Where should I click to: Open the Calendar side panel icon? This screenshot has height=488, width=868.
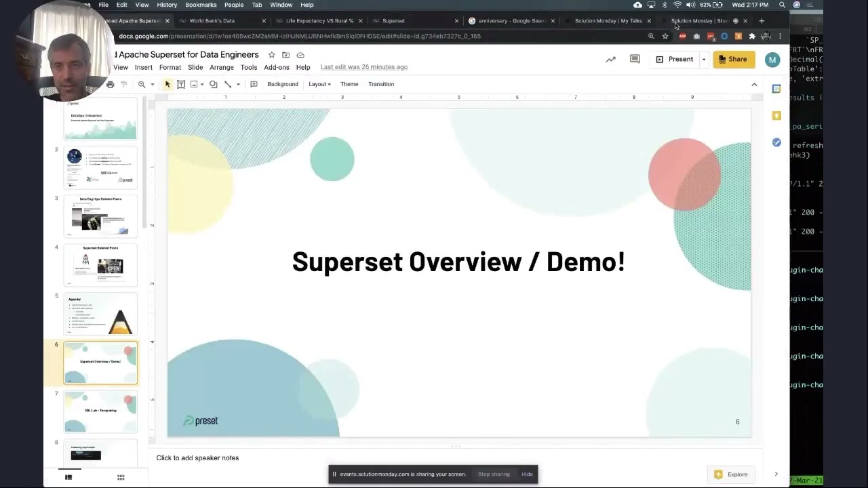point(776,89)
